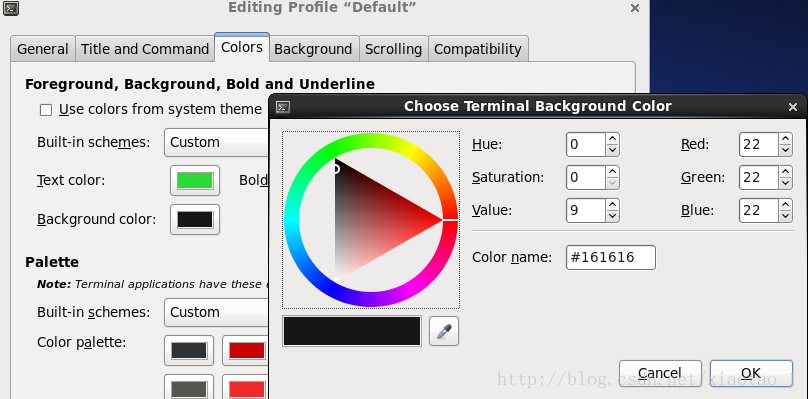Decrease the Hue value

(612, 150)
